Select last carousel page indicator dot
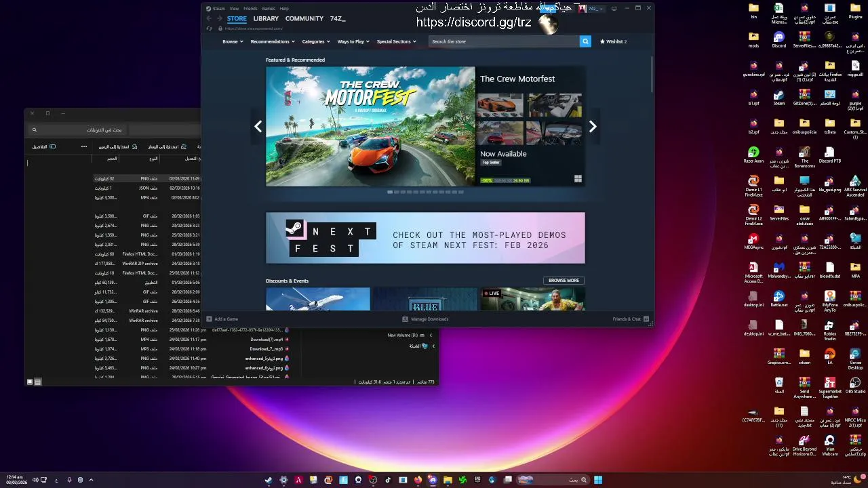The height and width of the screenshot is (488, 868). coord(461,192)
